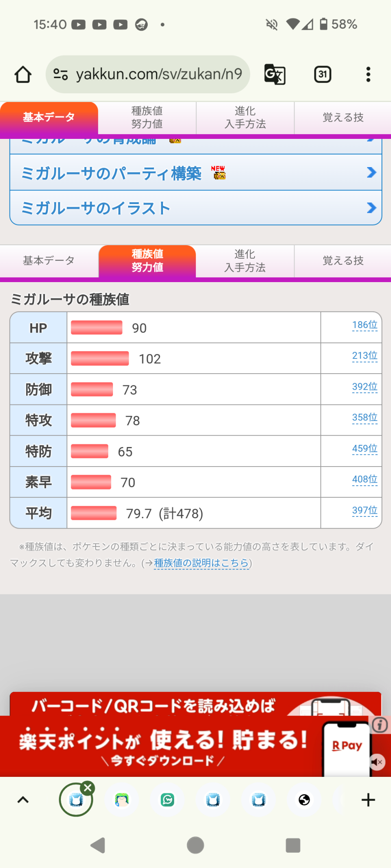The width and height of the screenshot is (391, 868).
Task: Open the HP 186位 ranking link
Action: coord(364,325)
